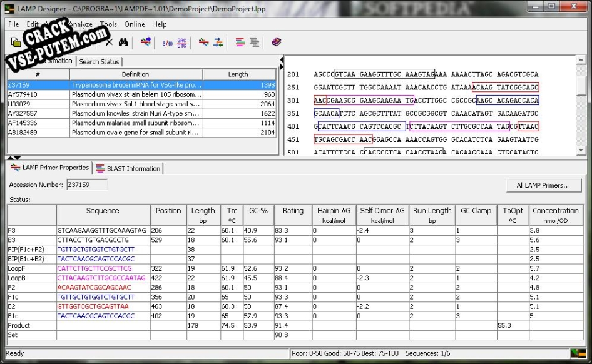Open the Tools menu
Image resolution: width=592 pixels, height=364 pixels.
[x=108, y=24]
